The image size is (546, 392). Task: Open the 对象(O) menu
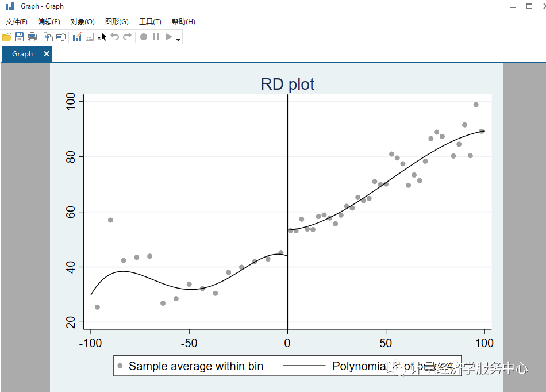82,21
